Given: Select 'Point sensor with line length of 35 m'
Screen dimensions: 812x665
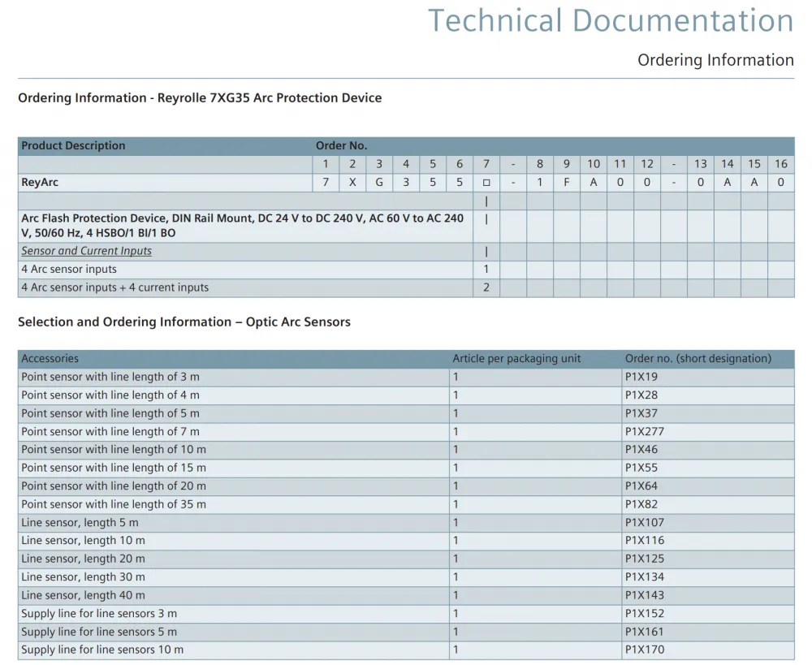Looking at the screenshot, I should click(x=114, y=504).
